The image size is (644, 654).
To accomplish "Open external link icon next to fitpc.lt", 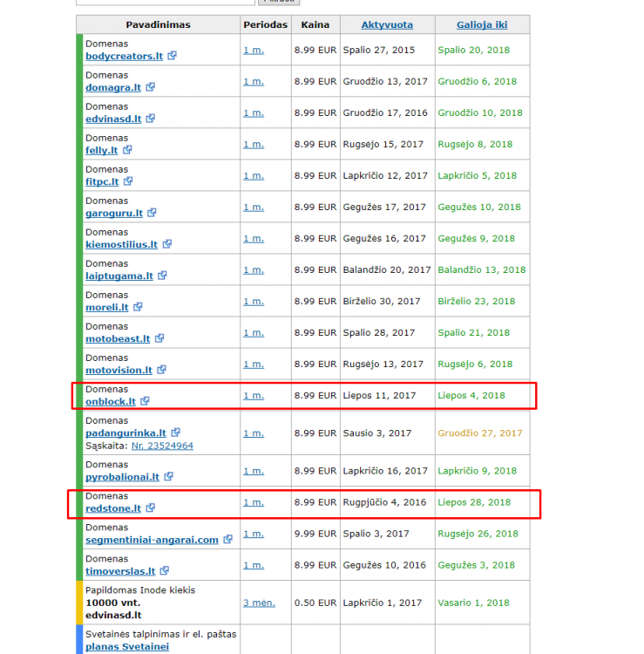I will click(x=128, y=181).
